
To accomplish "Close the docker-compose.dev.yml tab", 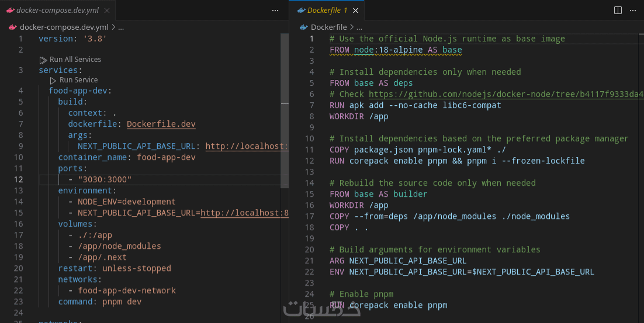I will click(x=107, y=11).
